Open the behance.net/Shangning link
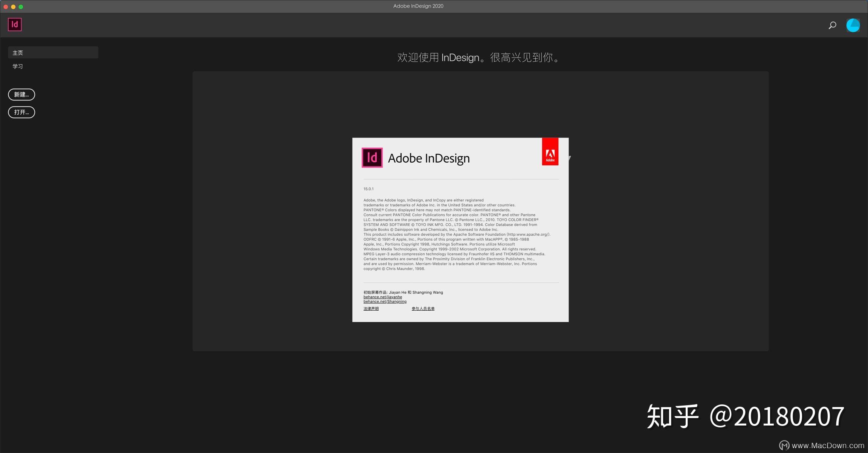 385,301
